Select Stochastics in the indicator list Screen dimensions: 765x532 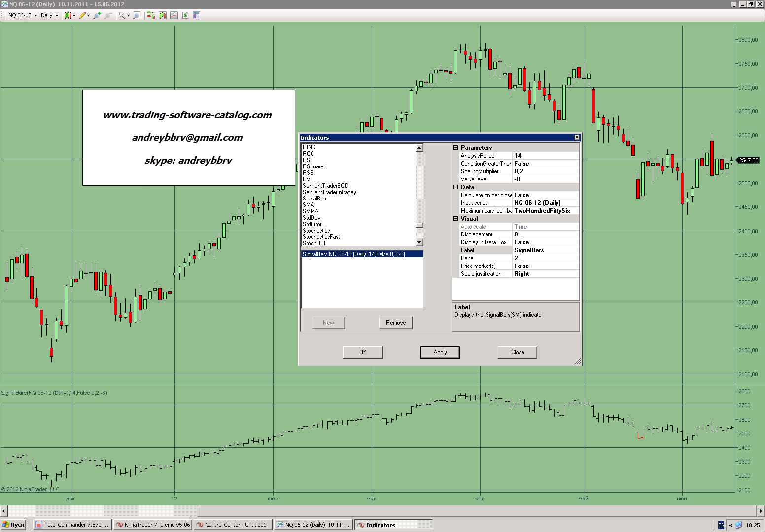[316, 231]
